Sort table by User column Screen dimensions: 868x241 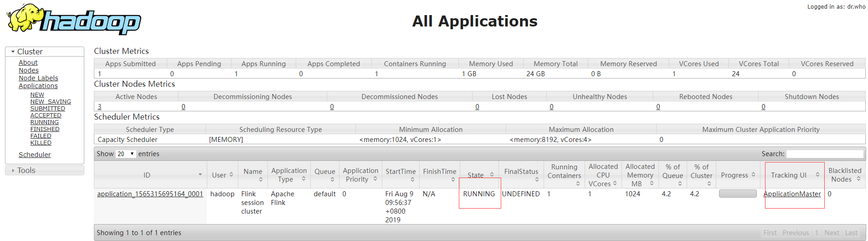(x=222, y=175)
